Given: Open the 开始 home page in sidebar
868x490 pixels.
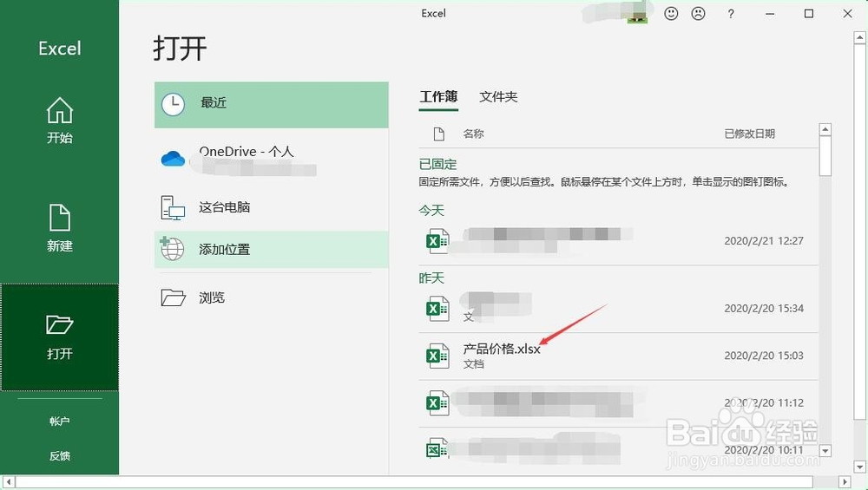Looking at the screenshot, I should coord(59,121).
